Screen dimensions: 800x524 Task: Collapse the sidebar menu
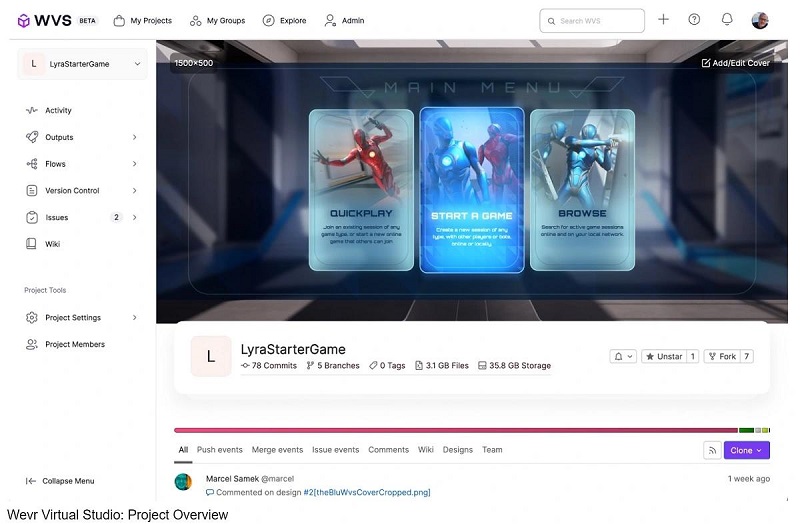point(61,481)
